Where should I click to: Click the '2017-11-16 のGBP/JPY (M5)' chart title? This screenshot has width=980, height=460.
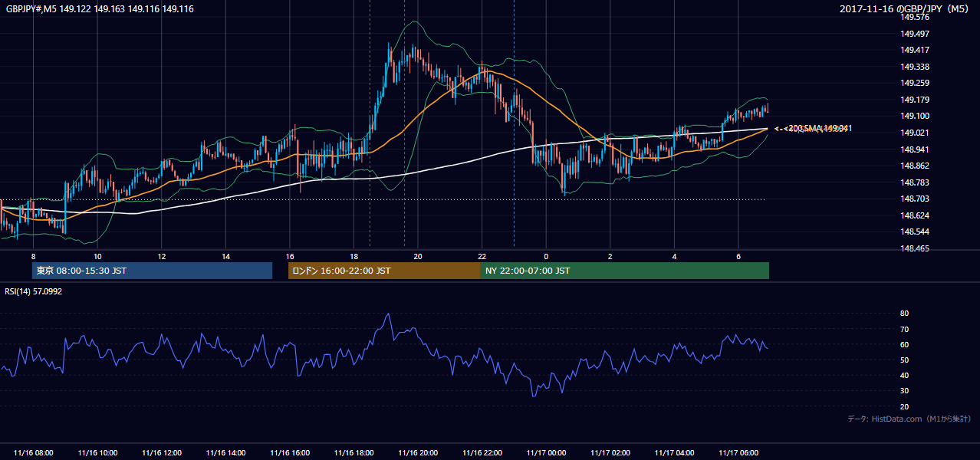click(906, 9)
